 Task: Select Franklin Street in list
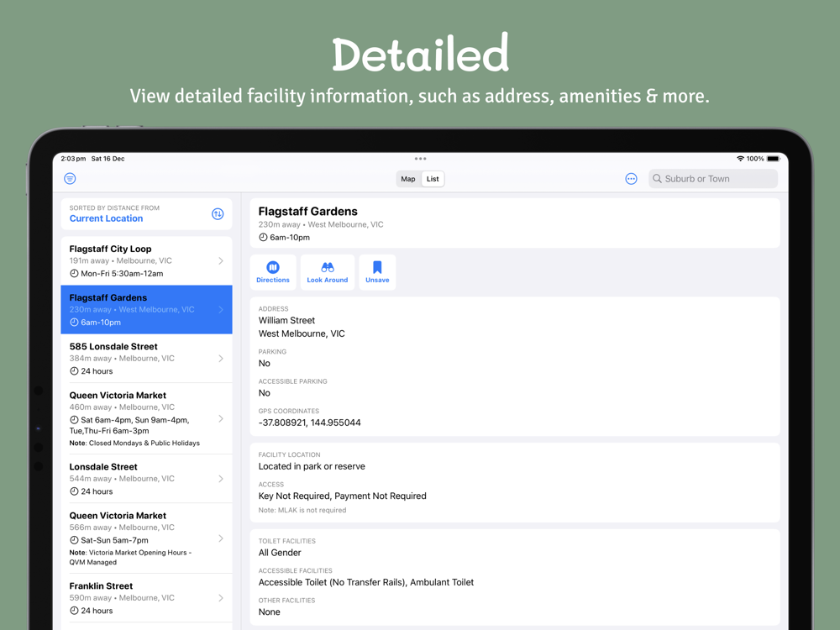coord(146,598)
